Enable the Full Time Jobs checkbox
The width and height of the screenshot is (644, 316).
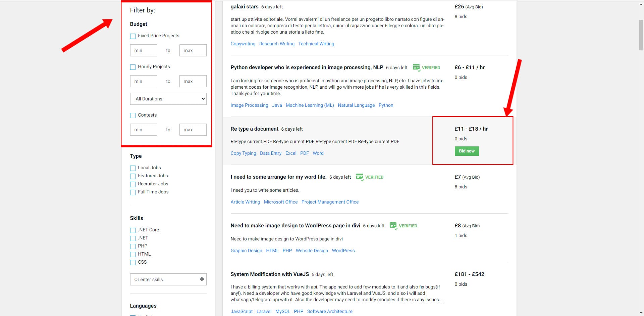click(133, 192)
